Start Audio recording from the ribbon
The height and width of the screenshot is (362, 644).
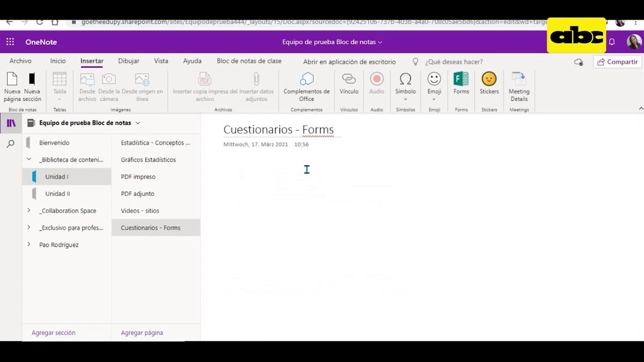(377, 84)
